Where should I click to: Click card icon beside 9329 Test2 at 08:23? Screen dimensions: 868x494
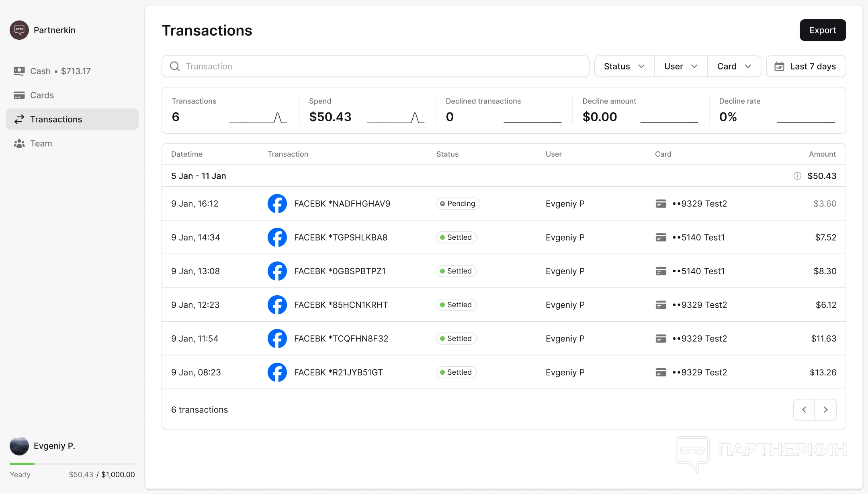coord(661,372)
